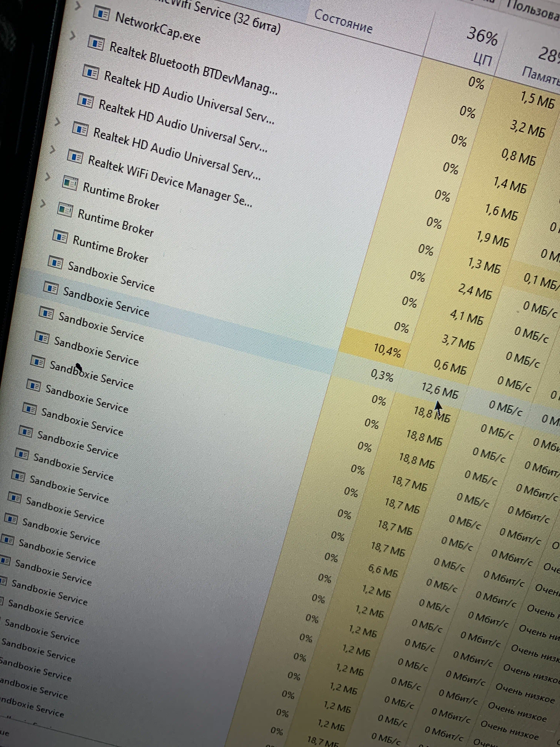Click the 2,4 МБ memory cell
This screenshot has height=747, width=560.
point(475,292)
